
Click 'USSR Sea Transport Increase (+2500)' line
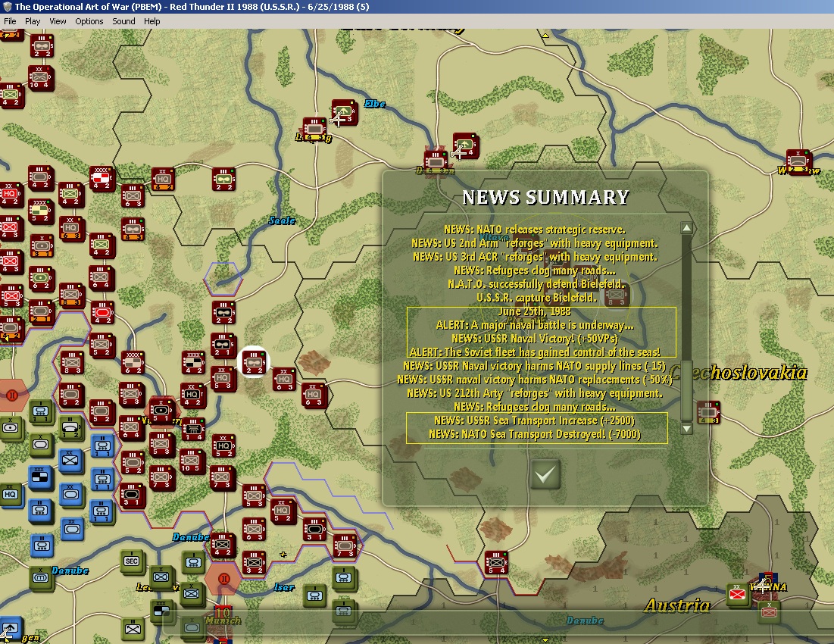pyautogui.click(x=535, y=420)
